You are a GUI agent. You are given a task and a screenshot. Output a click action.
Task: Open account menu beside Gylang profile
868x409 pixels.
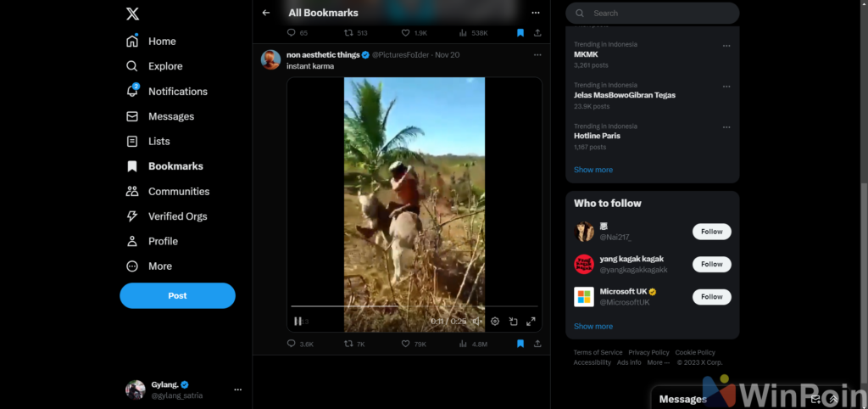coord(237,389)
